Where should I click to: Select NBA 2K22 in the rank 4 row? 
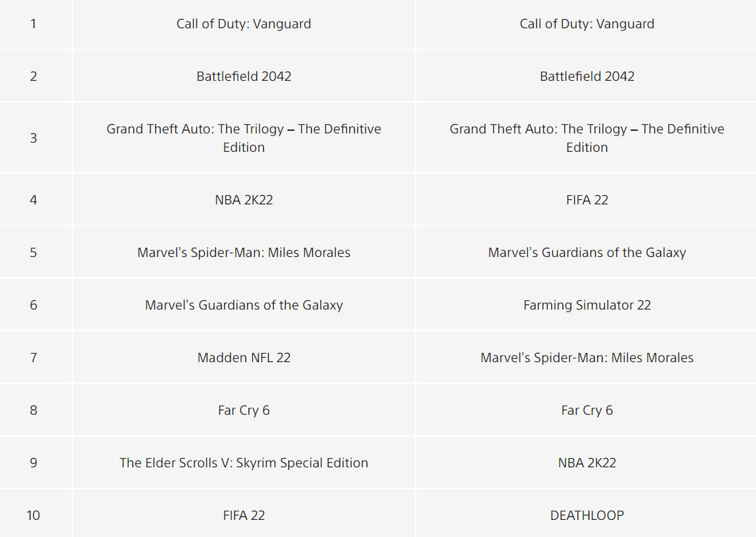point(244,200)
